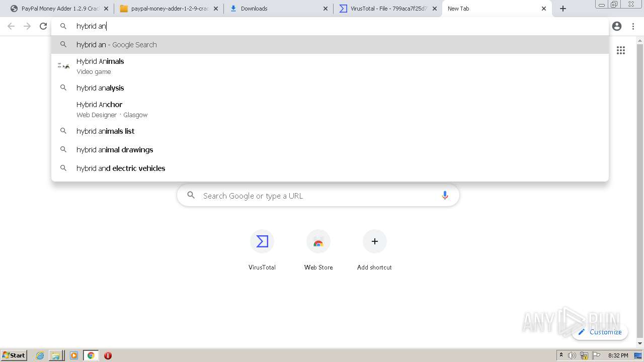Open the network tray icon
644x362 pixels.
(x=584, y=355)
